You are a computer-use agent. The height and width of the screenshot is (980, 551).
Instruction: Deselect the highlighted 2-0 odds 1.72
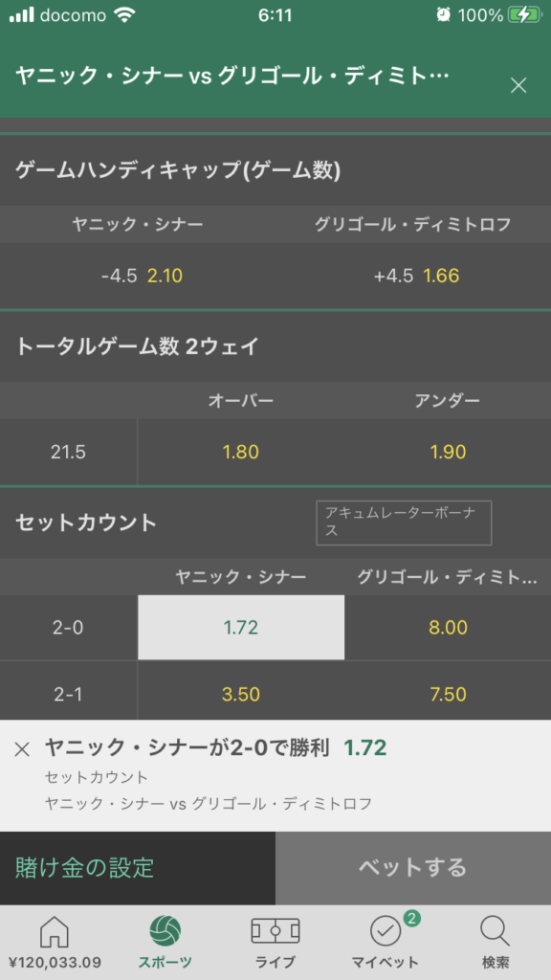tap(241, 628)
